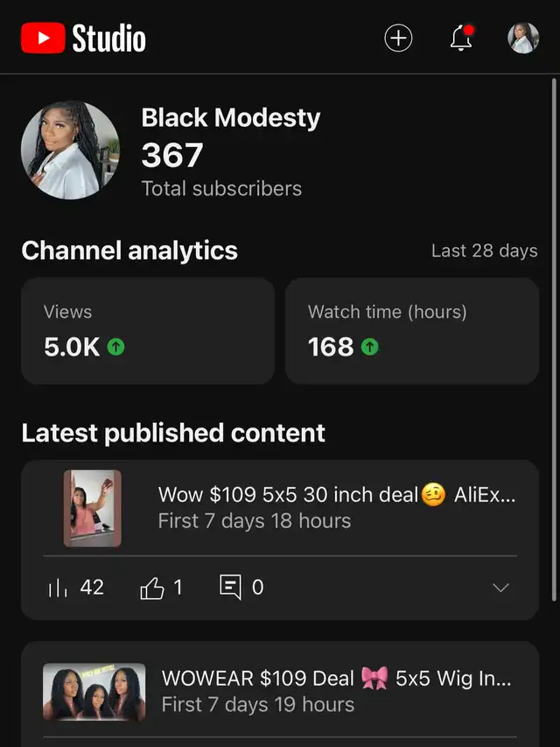560x747 pixels.
Task: Open the account avatar in the header
Action: point(523,38)
